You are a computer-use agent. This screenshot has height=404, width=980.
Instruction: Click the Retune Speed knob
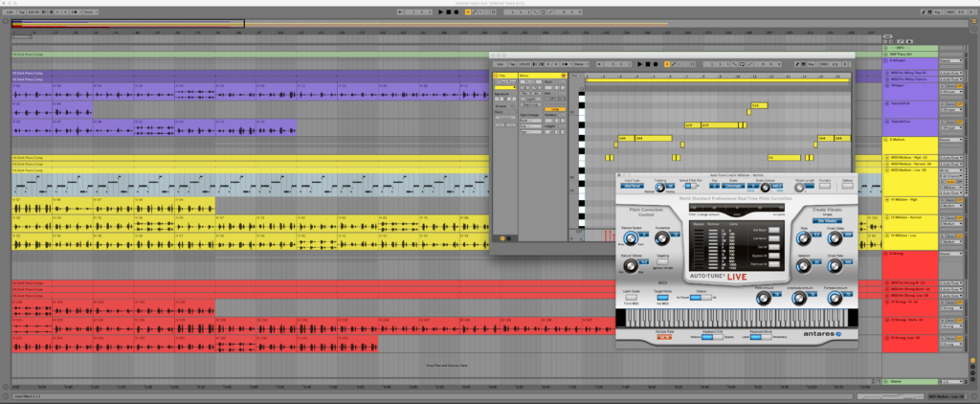630,237
